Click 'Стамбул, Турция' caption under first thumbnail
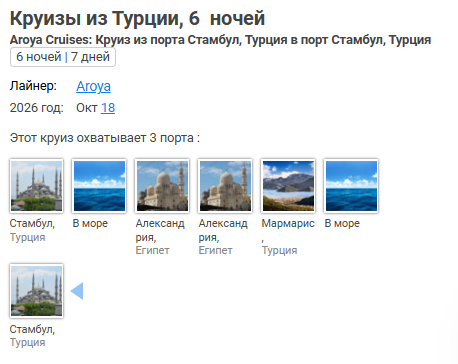 click(32, 230)
